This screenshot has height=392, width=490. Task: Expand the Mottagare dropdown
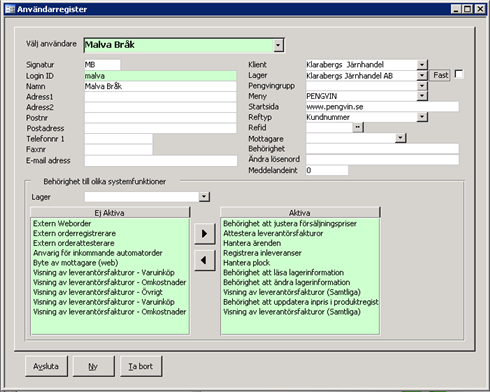(400, 138)
